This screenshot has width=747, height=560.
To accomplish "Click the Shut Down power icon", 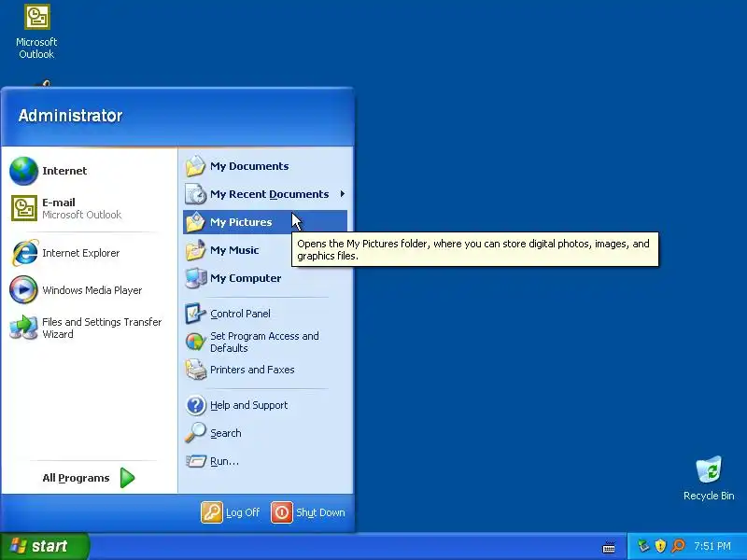I will (x=282, y=512).
